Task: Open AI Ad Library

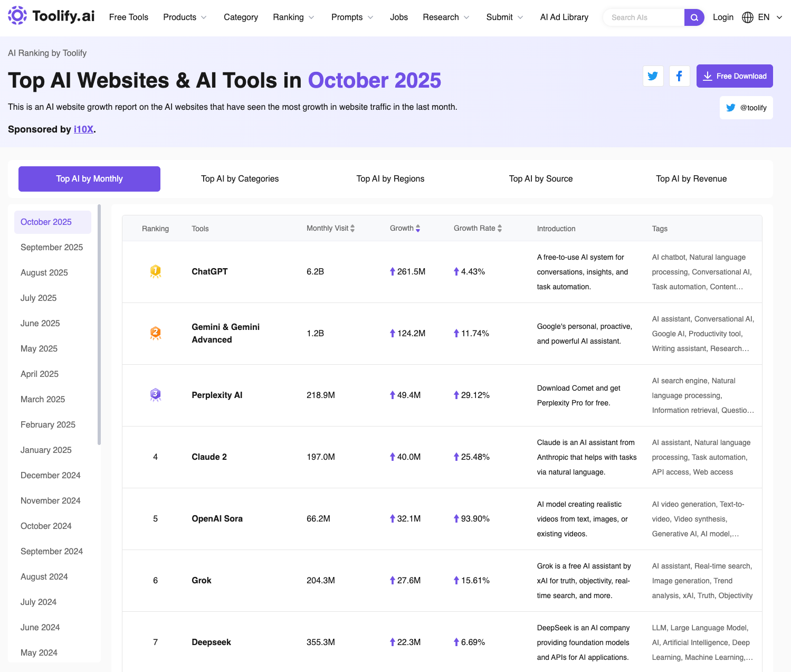Action: (x=564, y=17)
